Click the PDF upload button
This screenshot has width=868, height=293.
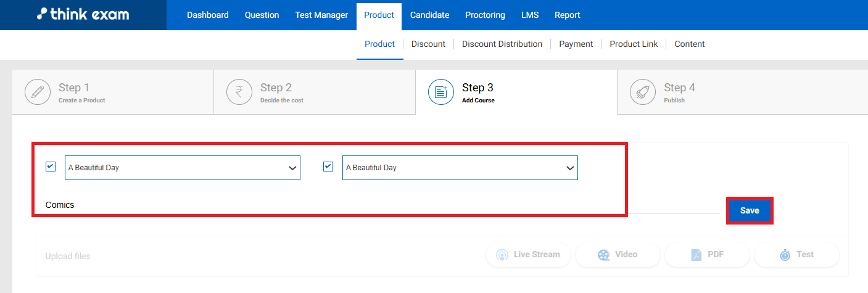(706, 255)
